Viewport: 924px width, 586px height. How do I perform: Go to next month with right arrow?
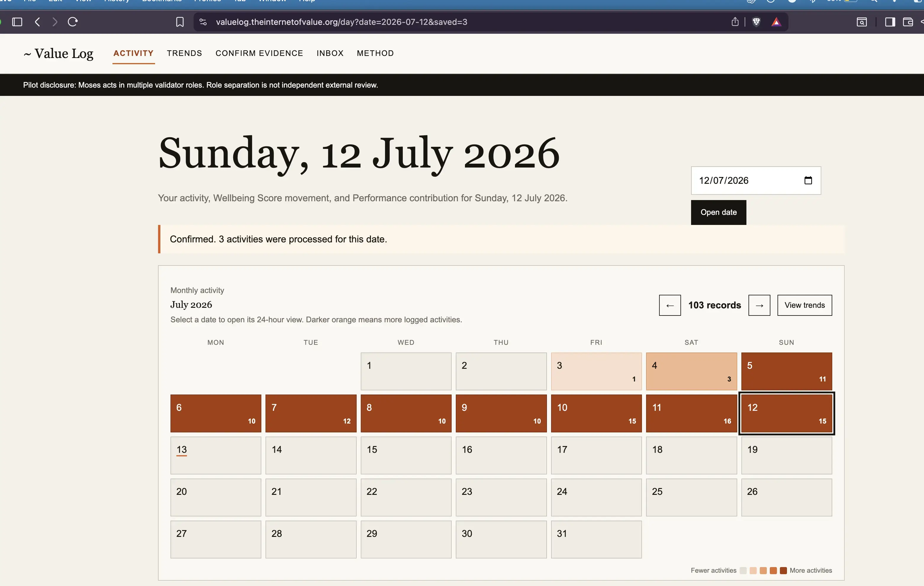click(759, 305)
